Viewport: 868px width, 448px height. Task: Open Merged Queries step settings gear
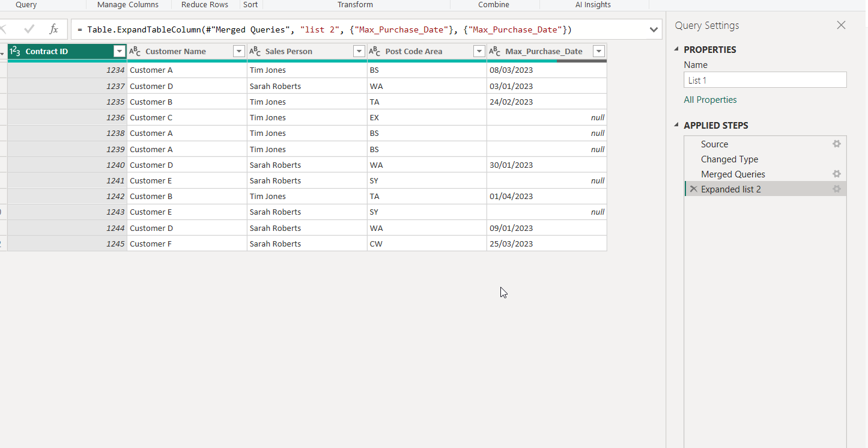click(836, 174)
